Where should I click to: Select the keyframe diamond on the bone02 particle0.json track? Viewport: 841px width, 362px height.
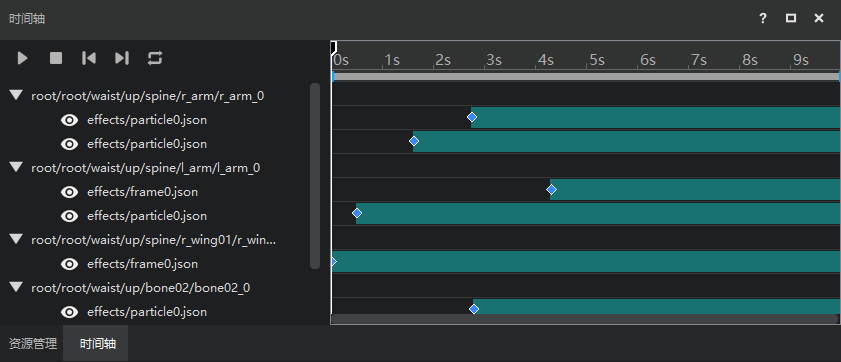pos(474,309)
